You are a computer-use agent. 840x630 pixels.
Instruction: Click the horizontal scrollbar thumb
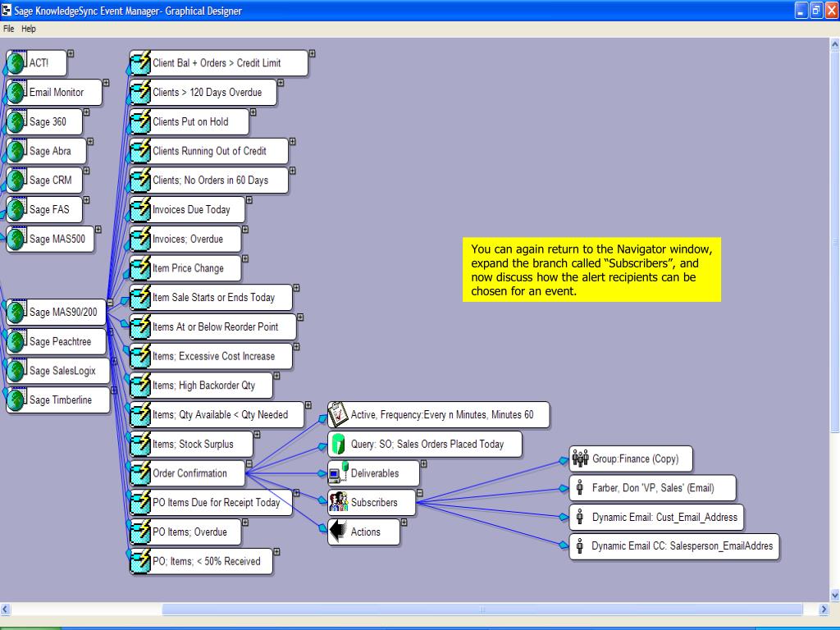point(482,609)
